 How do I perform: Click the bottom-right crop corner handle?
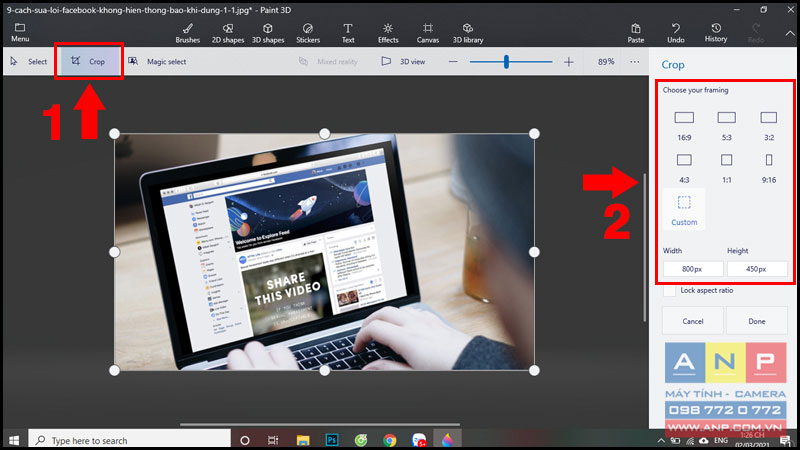(534, 370)
